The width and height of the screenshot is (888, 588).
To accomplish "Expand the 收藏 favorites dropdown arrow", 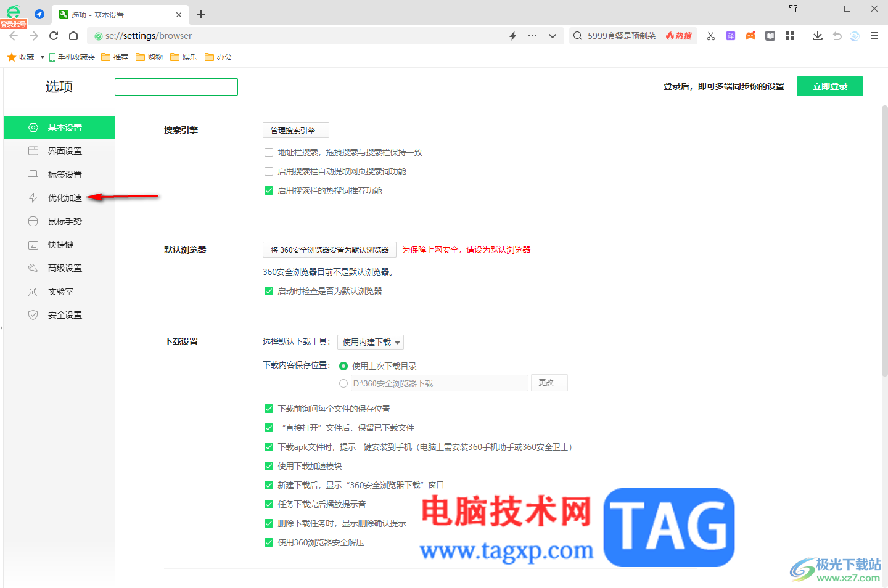I will pos(43,57).
